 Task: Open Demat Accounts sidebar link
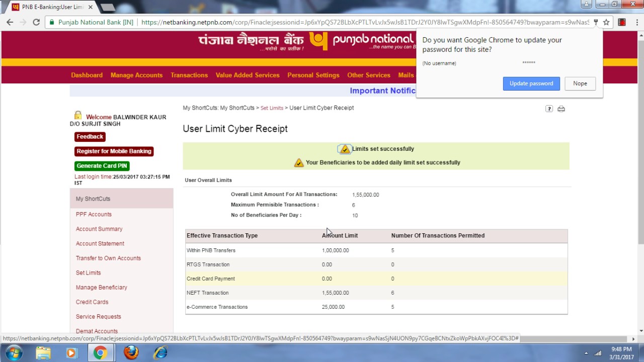(97, 331)
